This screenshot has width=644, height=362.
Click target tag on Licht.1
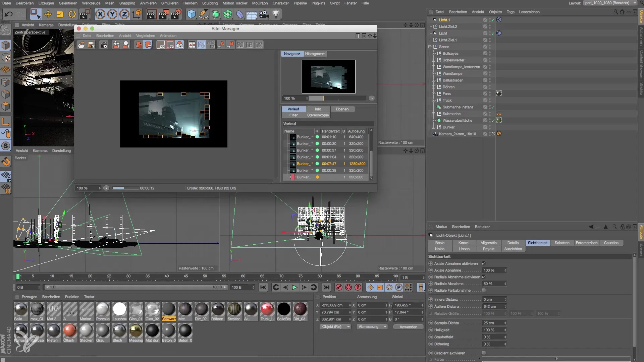499,20
